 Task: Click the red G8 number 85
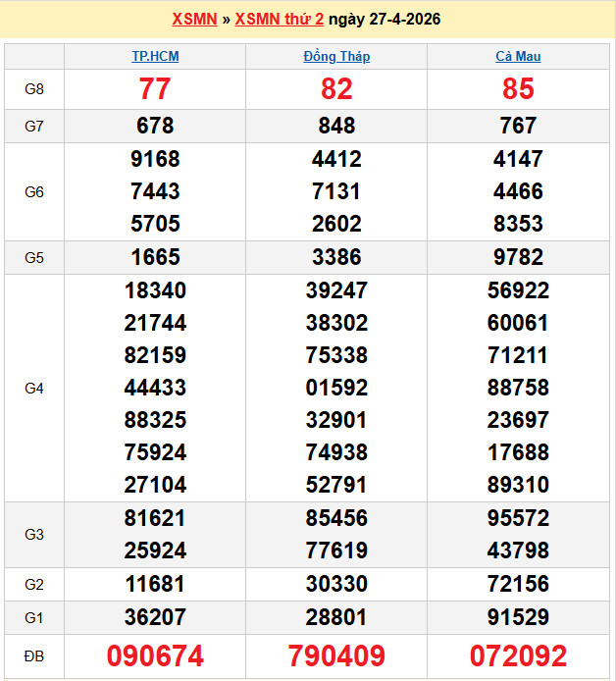[518, 89]
